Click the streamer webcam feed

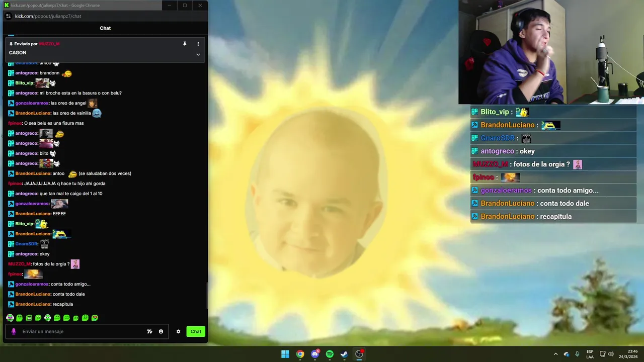(551, 52)
